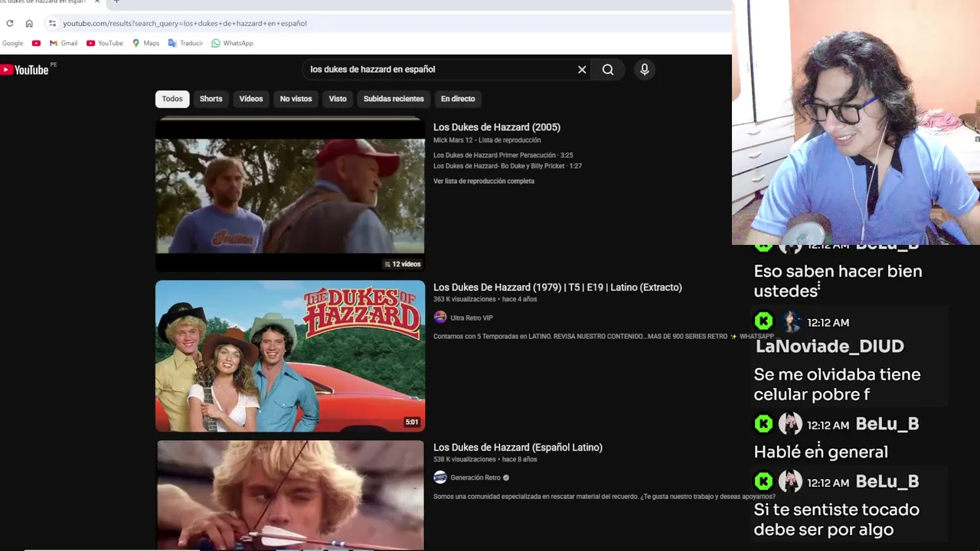Open the Ultra Retro VIP channel avatar

440,318
